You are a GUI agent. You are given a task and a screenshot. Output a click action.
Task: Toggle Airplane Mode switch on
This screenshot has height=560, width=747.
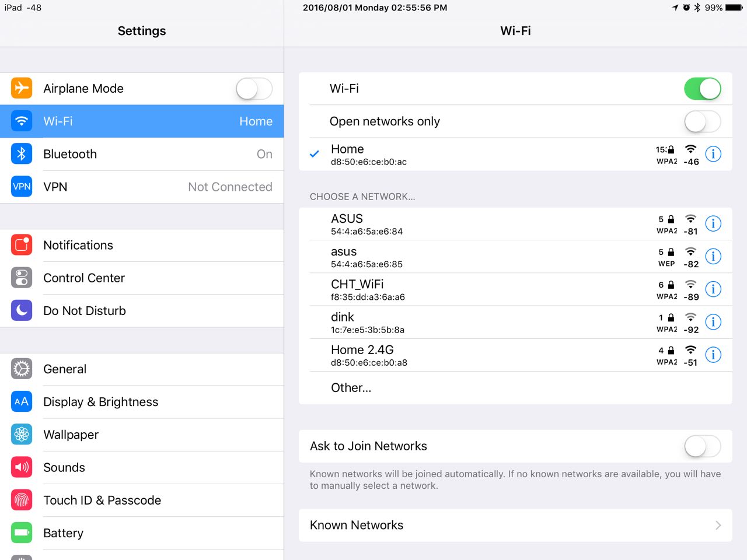click(254, 89)
